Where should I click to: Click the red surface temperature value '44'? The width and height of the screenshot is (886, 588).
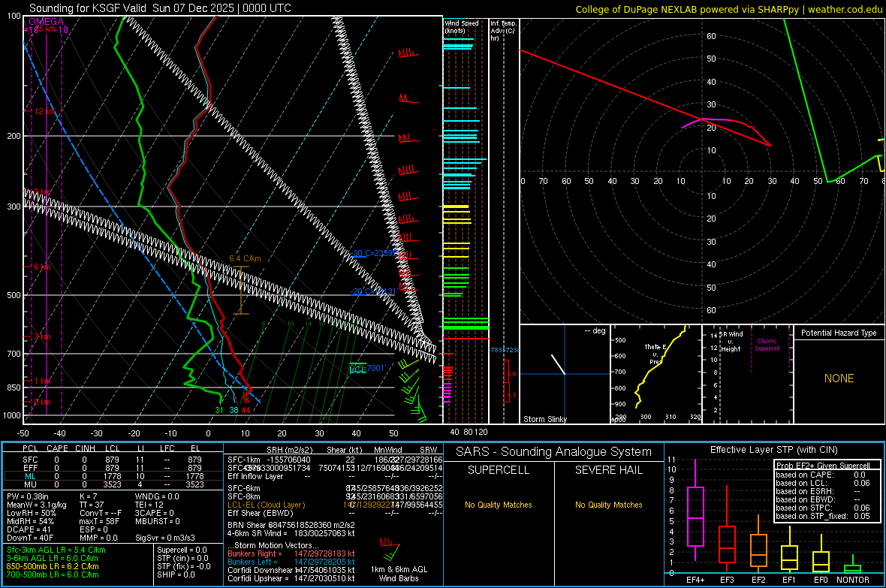click(246, 410)
